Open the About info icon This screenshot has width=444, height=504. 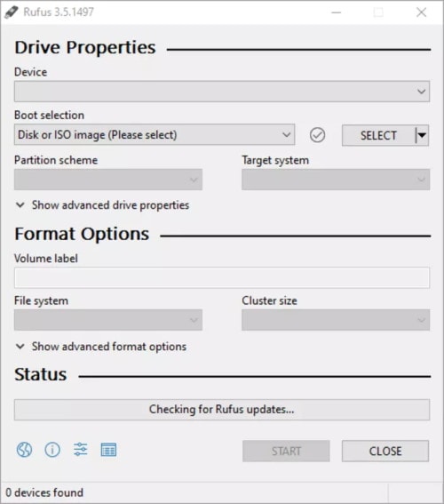(x=52, y=450)
